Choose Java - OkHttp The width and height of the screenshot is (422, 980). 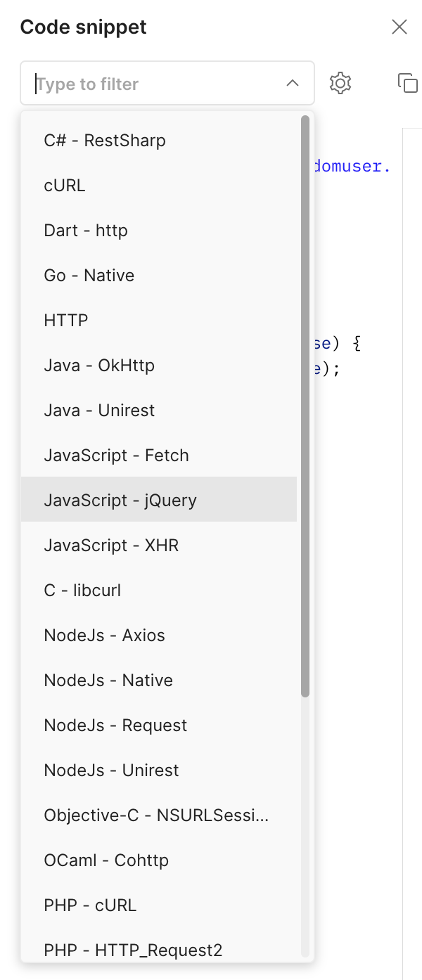[99, 366]
